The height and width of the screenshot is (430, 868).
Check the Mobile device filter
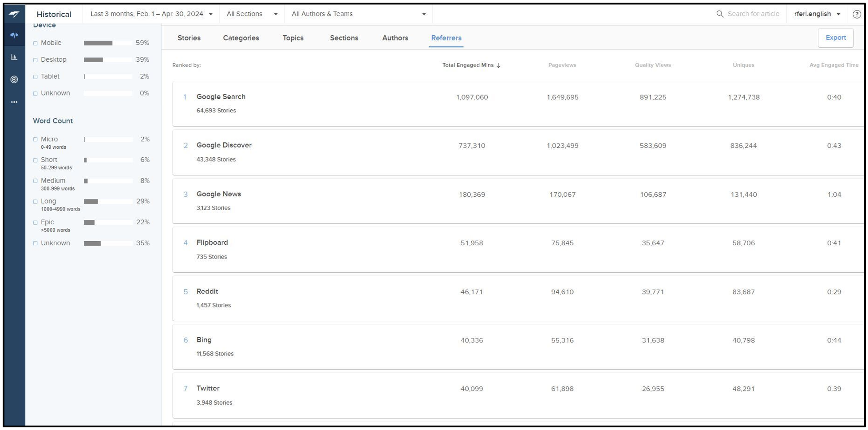[x=36, y=43]
